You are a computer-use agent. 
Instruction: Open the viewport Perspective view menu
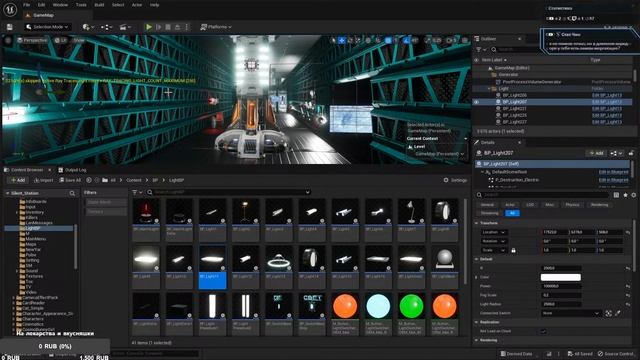point(32,40)
